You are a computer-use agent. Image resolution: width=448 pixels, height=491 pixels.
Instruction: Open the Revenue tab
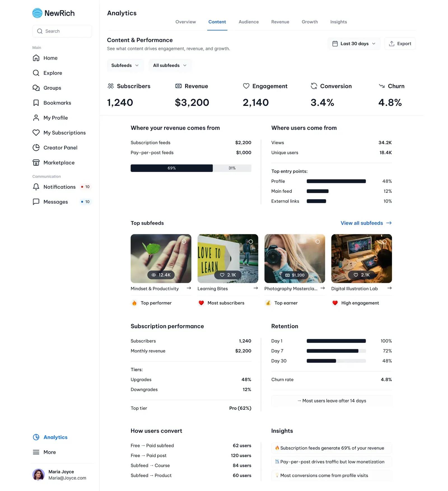point(280,22)
